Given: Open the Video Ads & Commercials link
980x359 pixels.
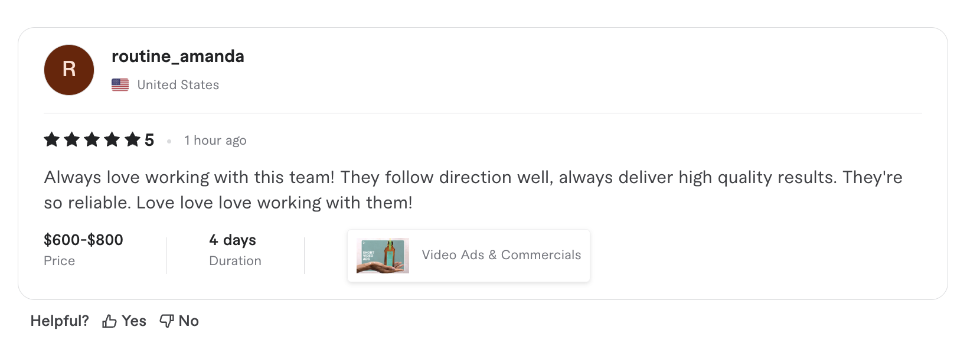Looking at the screenshot, I should coord(501,255).
